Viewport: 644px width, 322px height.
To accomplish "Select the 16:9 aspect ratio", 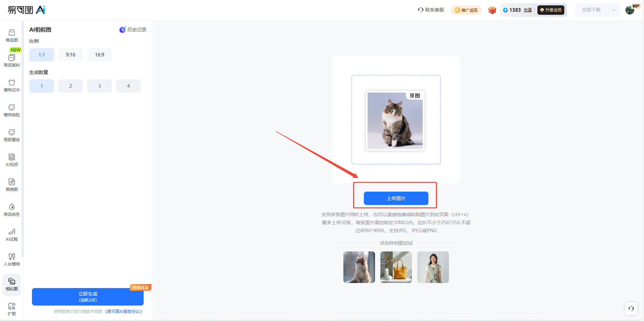I will pos(100,55).
